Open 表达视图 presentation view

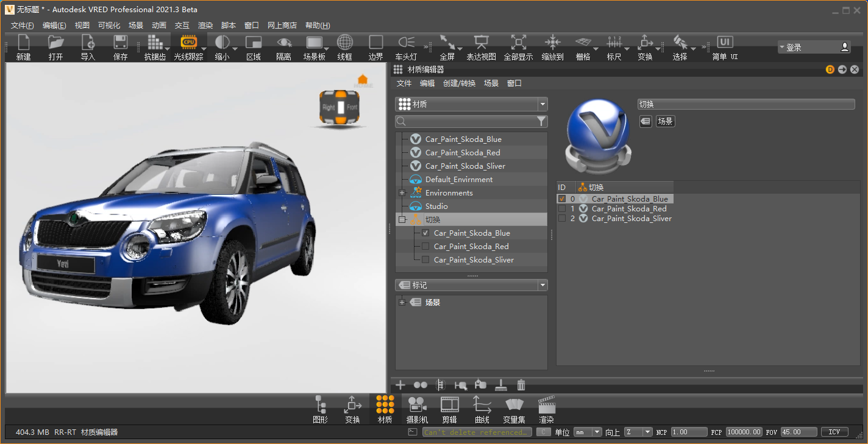482,42
